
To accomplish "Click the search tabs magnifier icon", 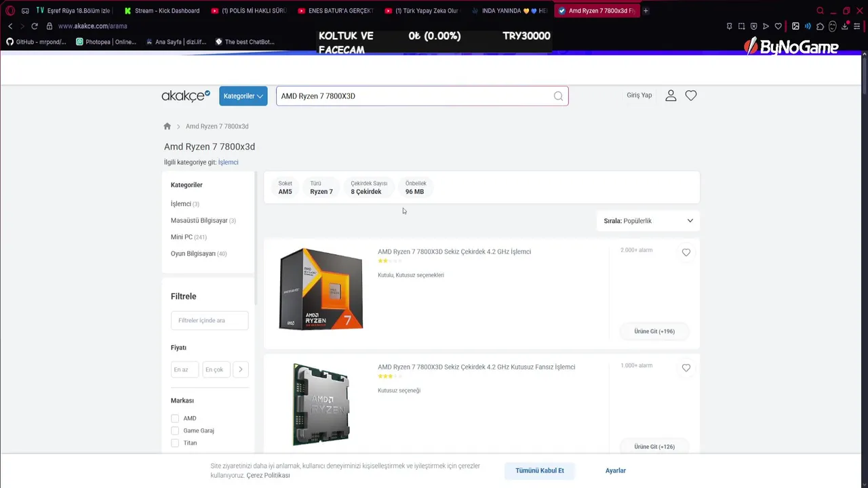I will (x=820, y=11).
